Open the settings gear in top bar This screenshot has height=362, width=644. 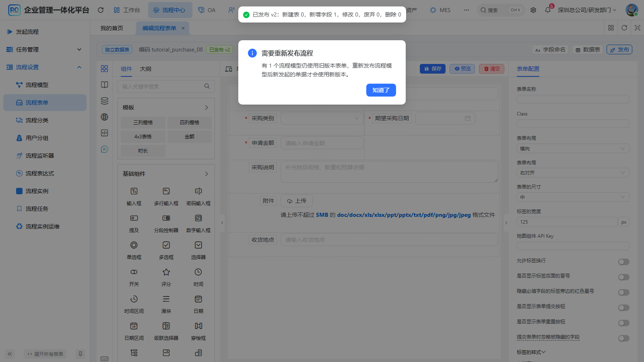click(533, 10)
